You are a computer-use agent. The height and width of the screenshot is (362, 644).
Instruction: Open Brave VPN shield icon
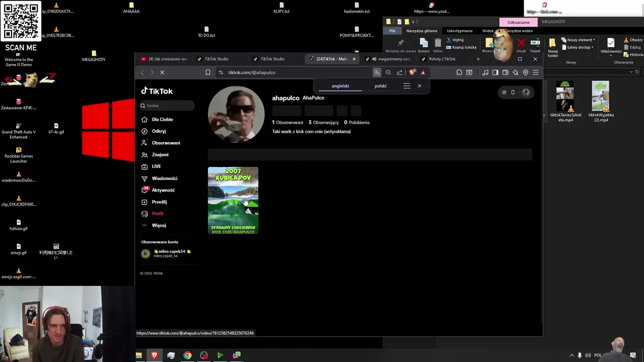coord(526,72)
